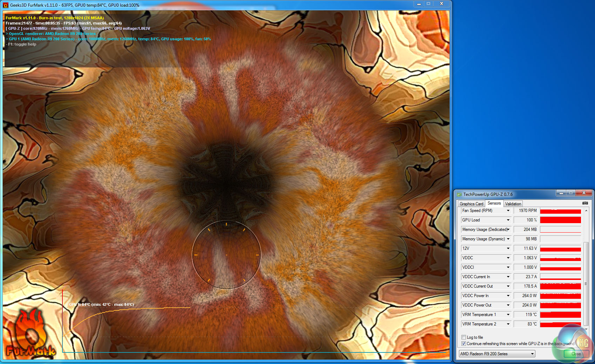Click the GPU Load red history graph

click(x=560, y=220)
